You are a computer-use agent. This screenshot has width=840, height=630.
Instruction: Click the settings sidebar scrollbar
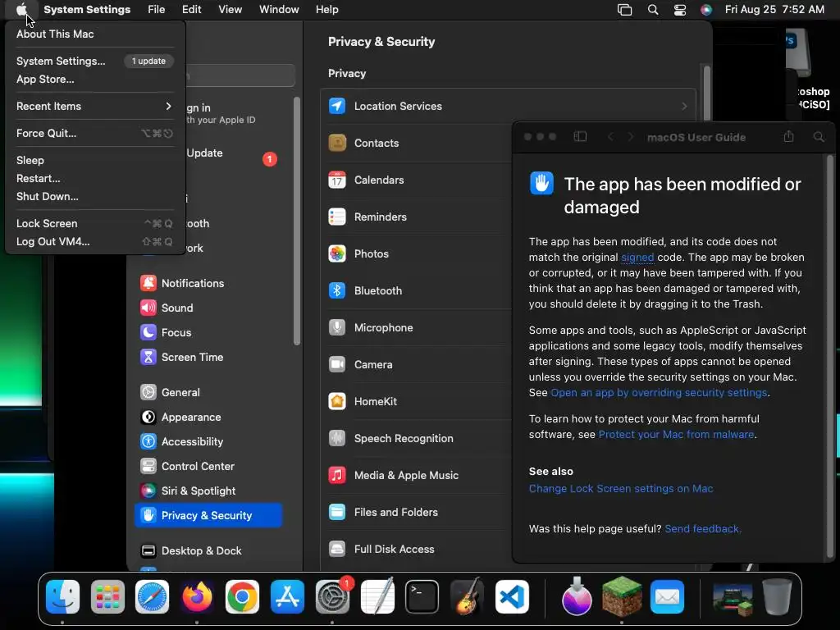click(x=297, y=221)
